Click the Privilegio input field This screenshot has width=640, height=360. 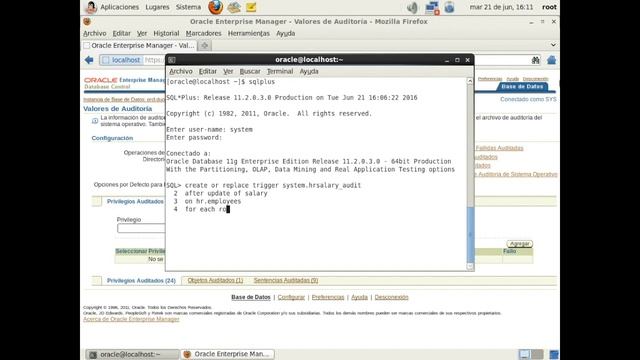(141, 229)
